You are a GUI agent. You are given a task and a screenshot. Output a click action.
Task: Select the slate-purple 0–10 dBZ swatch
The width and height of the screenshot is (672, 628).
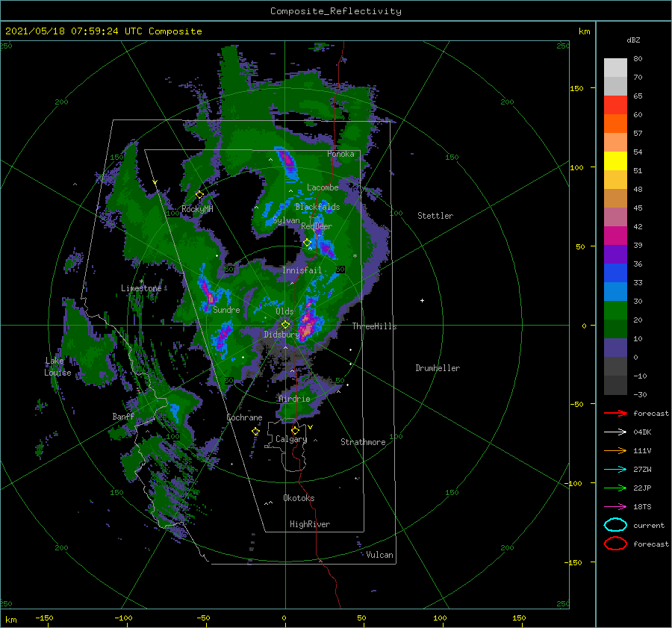615,348
